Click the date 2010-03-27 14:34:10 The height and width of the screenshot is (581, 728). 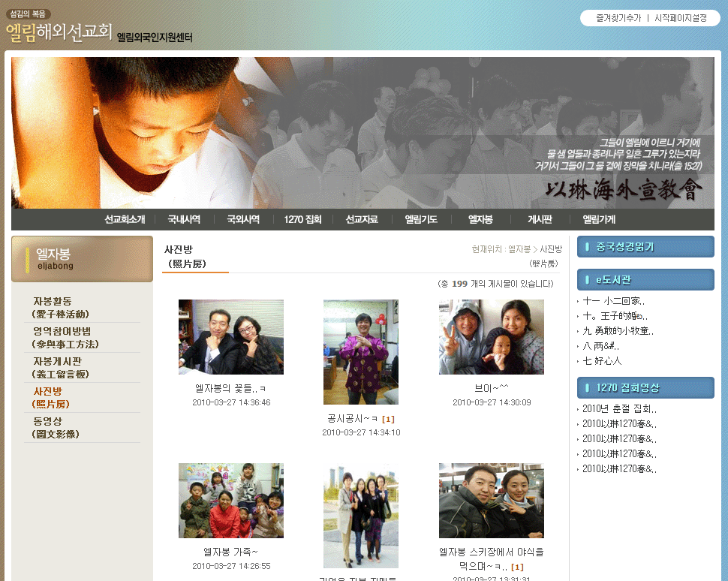(x=361, y=432)
